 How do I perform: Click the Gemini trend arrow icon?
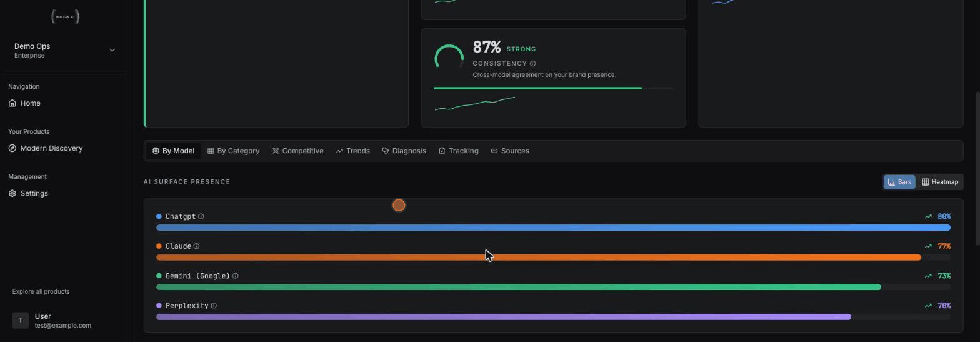tap(928, 276)
